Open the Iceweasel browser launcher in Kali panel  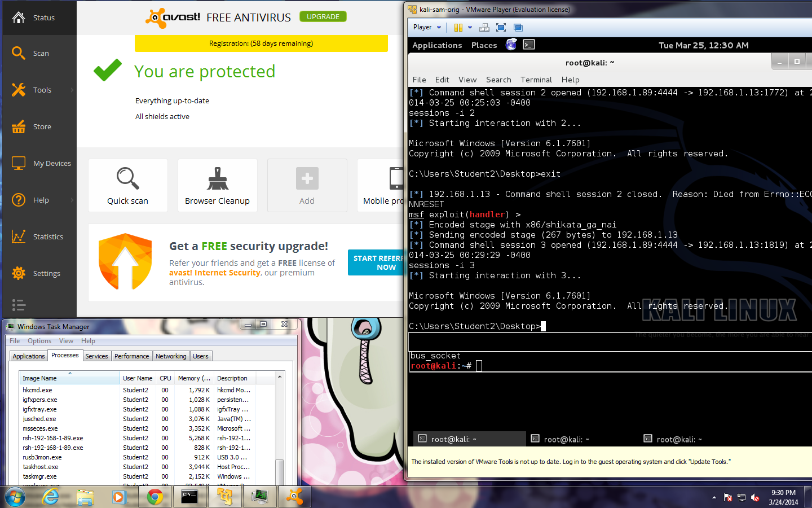511,45
